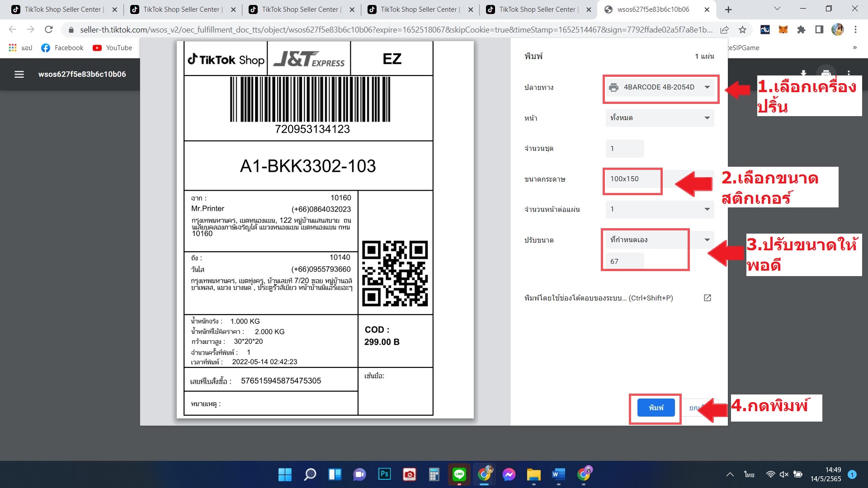Click the PDF viewer print icon
Viewport: 868px width, 488px height.
[826, 74]
